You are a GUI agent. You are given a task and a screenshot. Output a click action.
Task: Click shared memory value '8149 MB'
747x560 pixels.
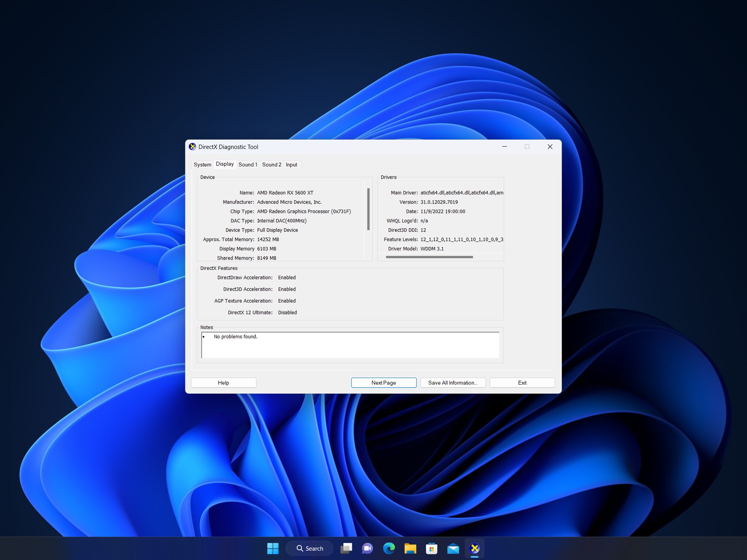[x=267, y=258]
